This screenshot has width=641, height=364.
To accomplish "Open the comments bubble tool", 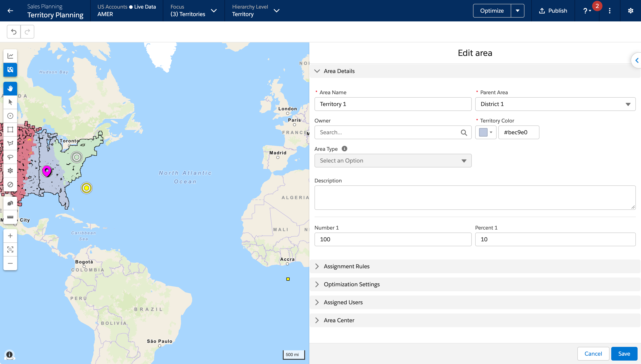I will (x=10, y=203).
